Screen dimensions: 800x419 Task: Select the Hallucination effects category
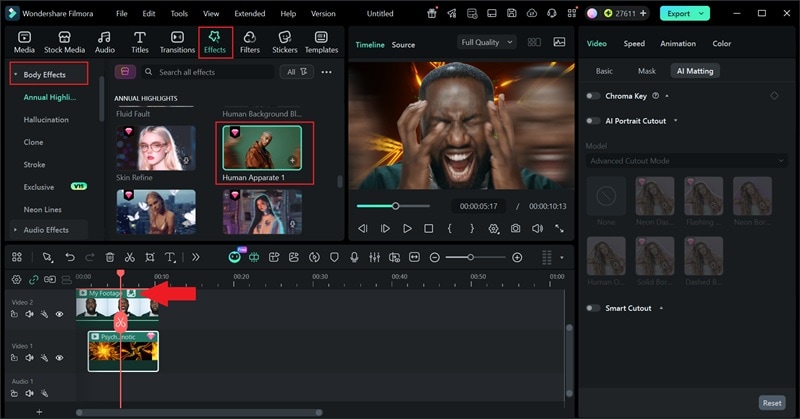click(x=46, y=119)
